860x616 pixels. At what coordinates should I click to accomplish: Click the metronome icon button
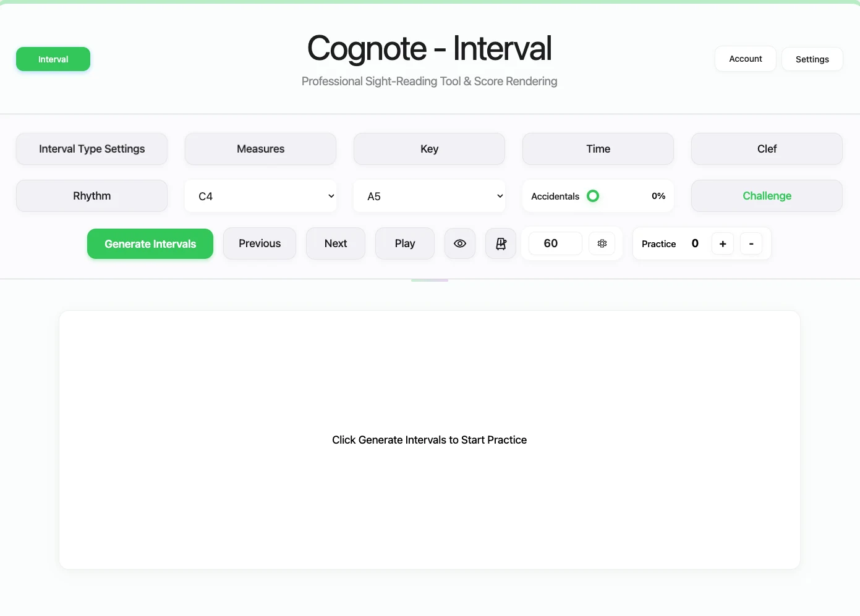[x=501, y=243]
